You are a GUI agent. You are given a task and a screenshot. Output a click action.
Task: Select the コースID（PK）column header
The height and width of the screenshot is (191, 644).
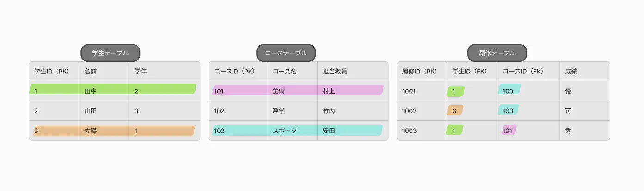[x=238, y=72]
